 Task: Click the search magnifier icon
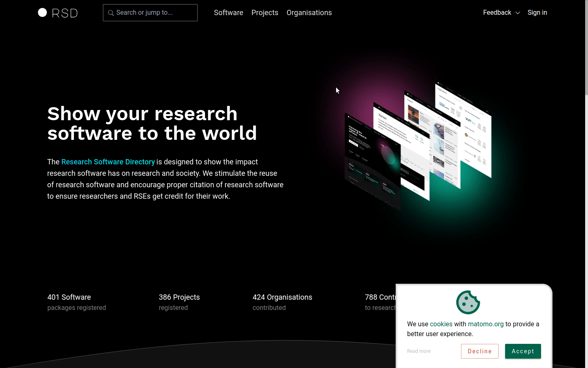coord(111,13)
